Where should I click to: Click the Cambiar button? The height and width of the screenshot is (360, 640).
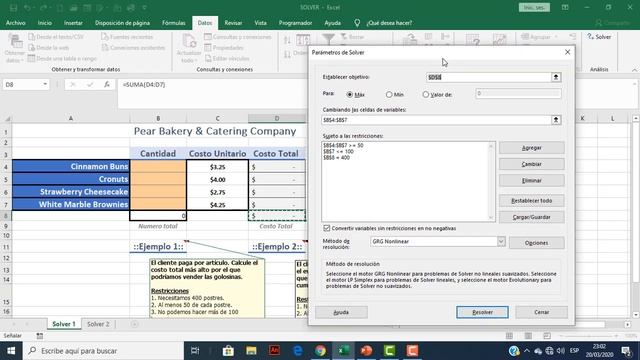tap(531, 164)
